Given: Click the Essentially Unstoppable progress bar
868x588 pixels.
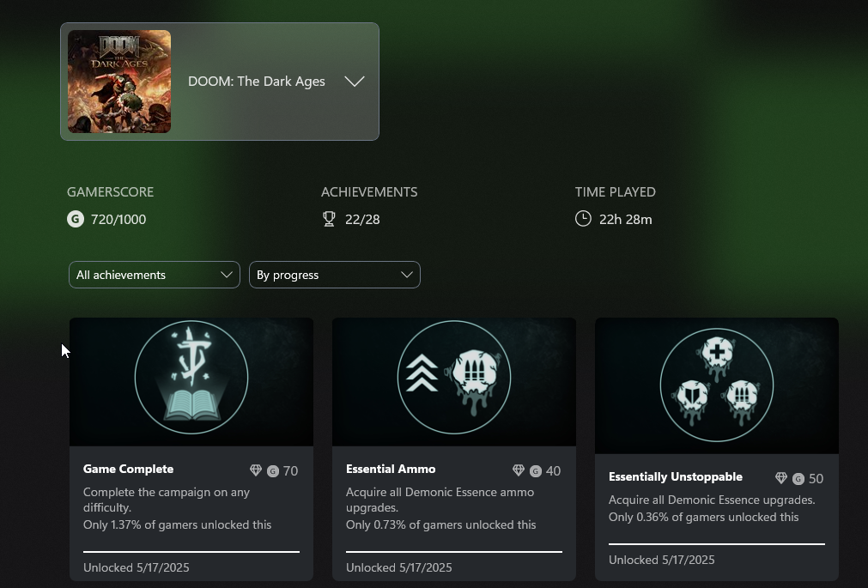Looking at the screenshot, I should (717, 543).
